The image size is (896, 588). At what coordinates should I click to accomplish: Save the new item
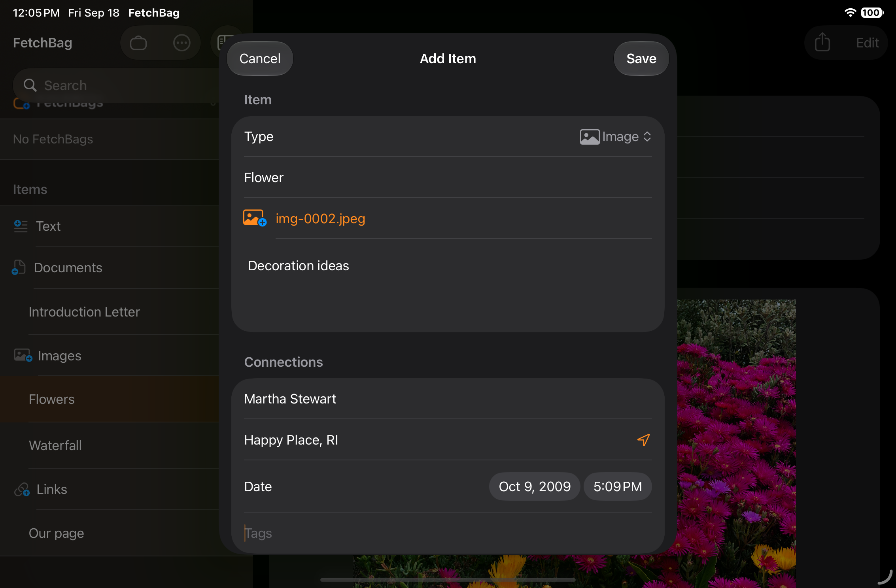pyautogui.click(x=641, y=58)
